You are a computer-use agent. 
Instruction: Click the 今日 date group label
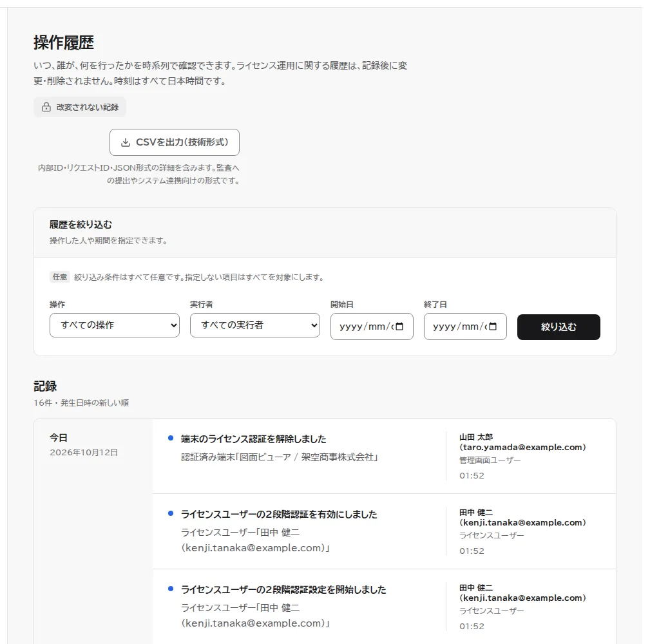click(x=59, y=438)
